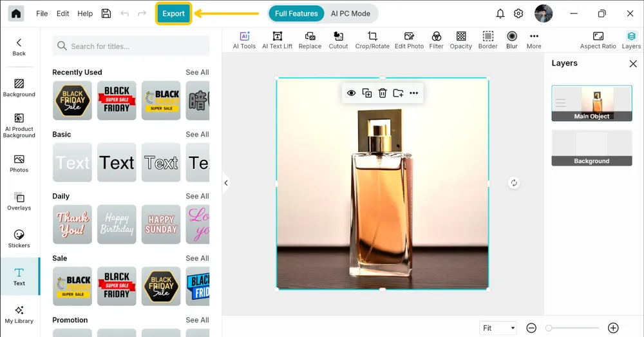
Task: Select the Text tab in sidebar
Action: pyautogui.click(x=19, y=276)
